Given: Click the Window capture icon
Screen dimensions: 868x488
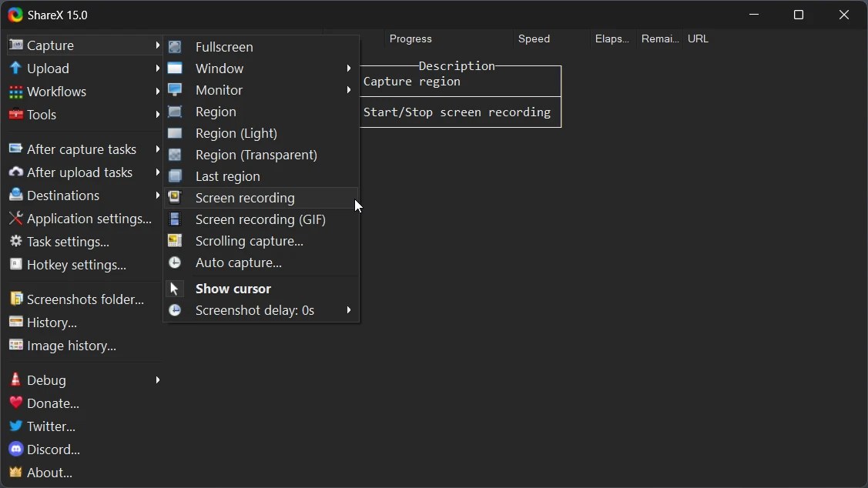Looking at the screenshot, I should coord(175,68).
